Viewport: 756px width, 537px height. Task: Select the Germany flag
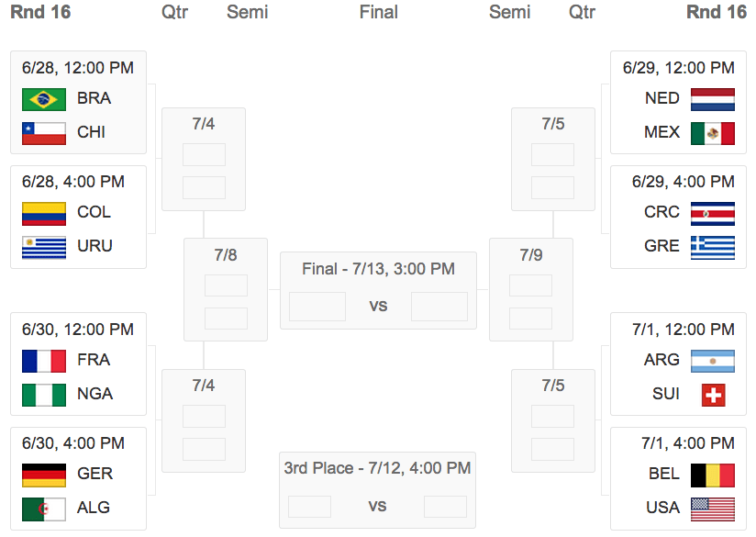pos(44,475)
